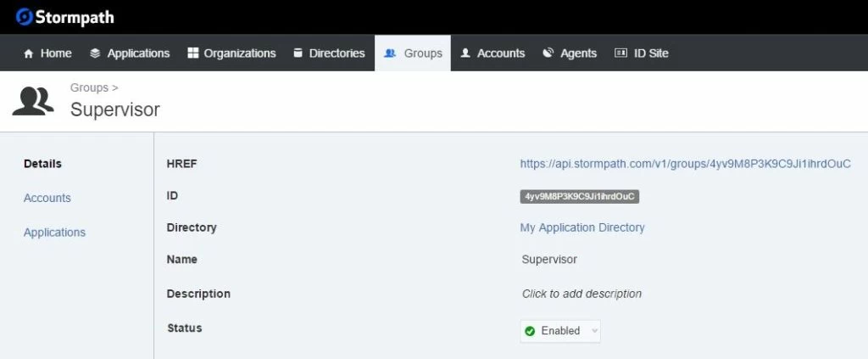Click the Agents icon in the navbar
Image resolution: width=868 pixels, height=359 pixels.
548,53
